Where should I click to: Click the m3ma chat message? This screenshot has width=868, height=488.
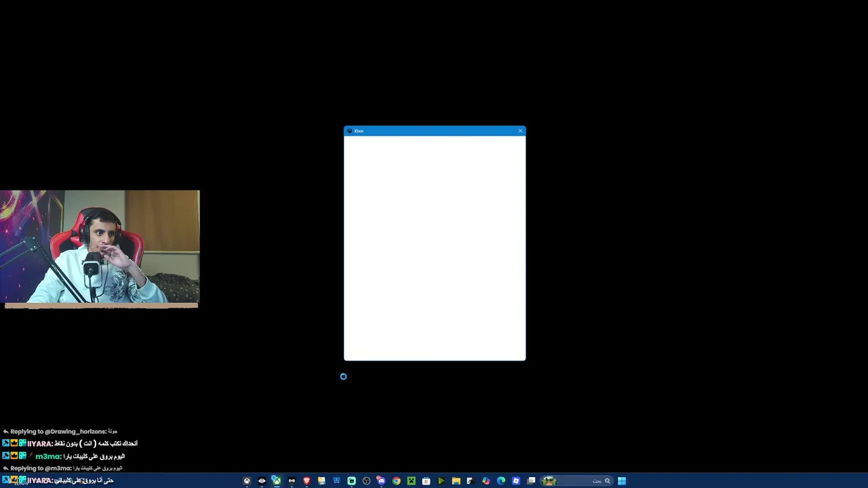(64, 456)
